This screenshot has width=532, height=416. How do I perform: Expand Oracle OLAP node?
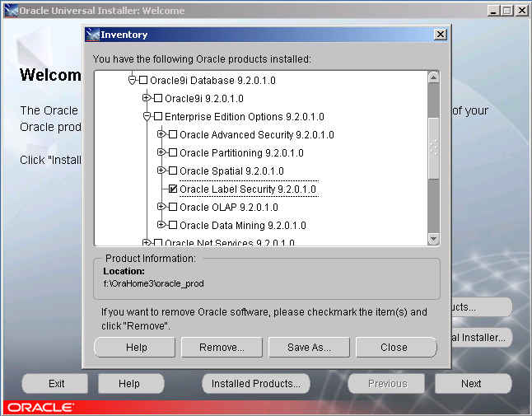pyautogui.click(x=161, y=207)
